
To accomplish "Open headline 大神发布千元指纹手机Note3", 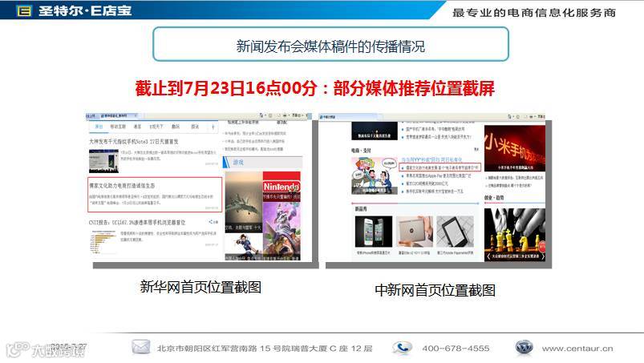I will [x=133, y=142].
